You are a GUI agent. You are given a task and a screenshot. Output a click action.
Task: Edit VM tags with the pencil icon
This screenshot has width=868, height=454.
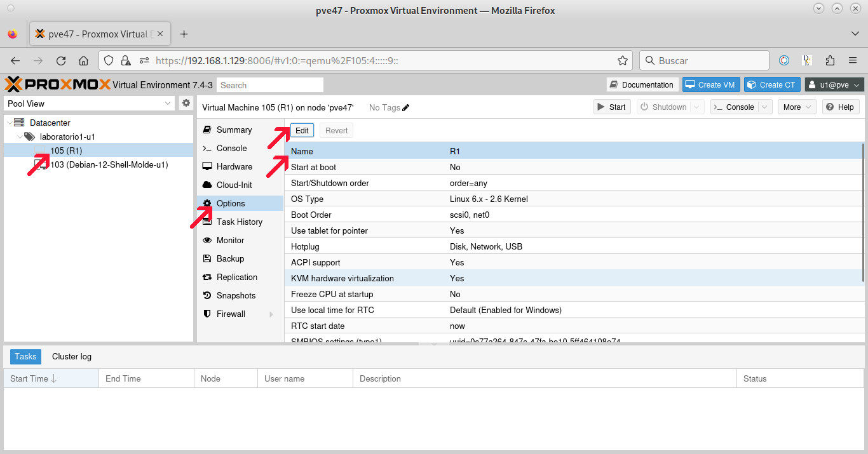(x=406, y=107)
